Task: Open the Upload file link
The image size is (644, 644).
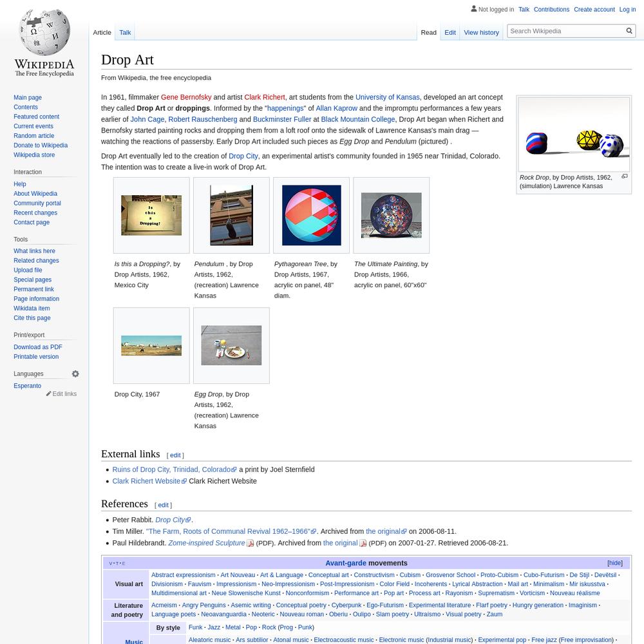Action: [x=28, y=270]
